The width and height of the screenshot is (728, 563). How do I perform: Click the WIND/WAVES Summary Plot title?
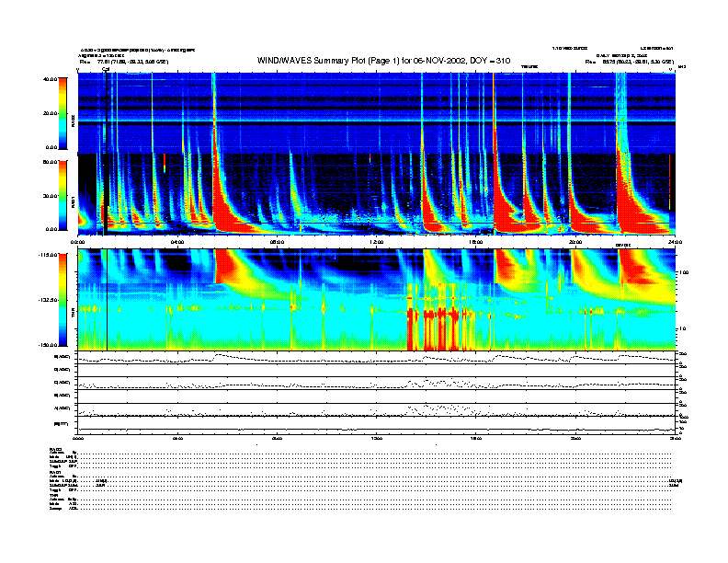click(x=383, y=61)
